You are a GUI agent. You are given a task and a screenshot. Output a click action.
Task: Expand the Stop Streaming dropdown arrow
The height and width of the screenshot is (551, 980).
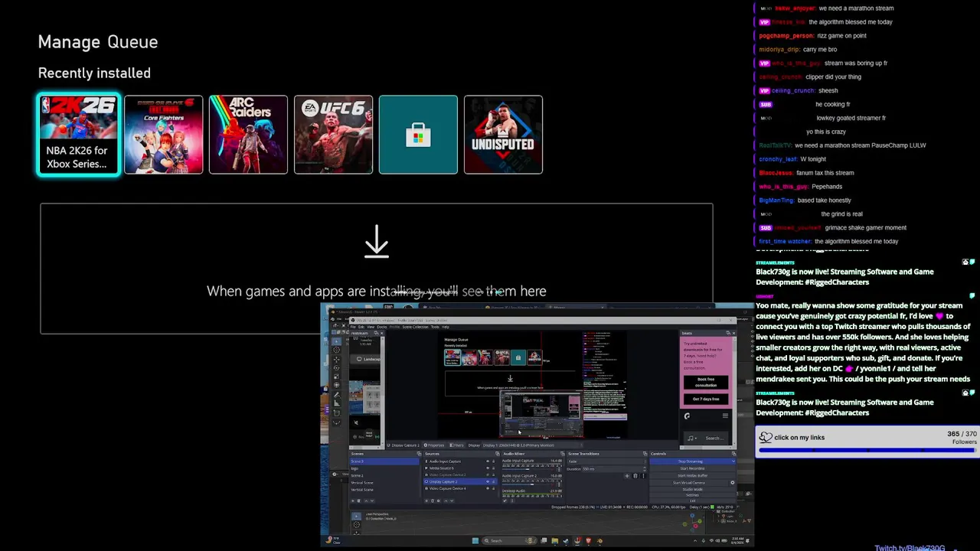tap(733, 461)
